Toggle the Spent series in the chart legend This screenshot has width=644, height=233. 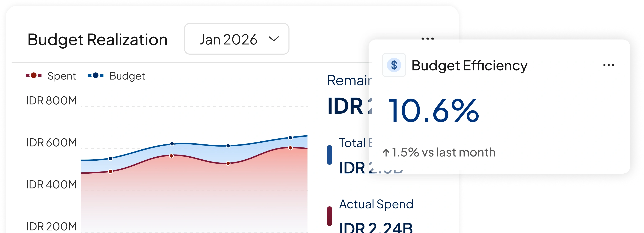[x=51, y=76]
